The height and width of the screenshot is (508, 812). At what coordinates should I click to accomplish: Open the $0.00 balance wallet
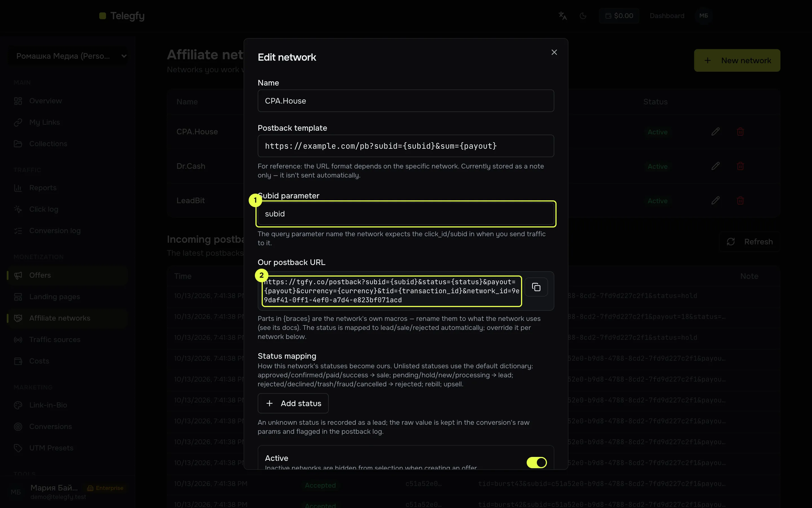tap(619, 16)
